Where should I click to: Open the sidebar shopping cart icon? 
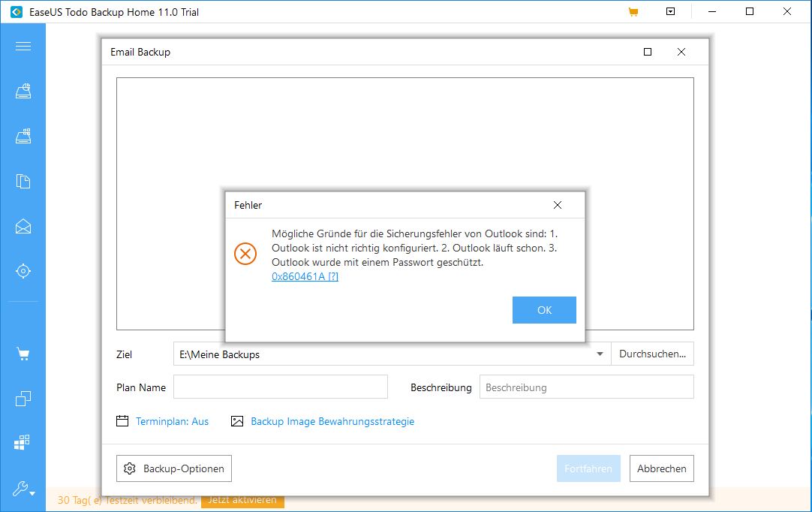pos(23,354)
